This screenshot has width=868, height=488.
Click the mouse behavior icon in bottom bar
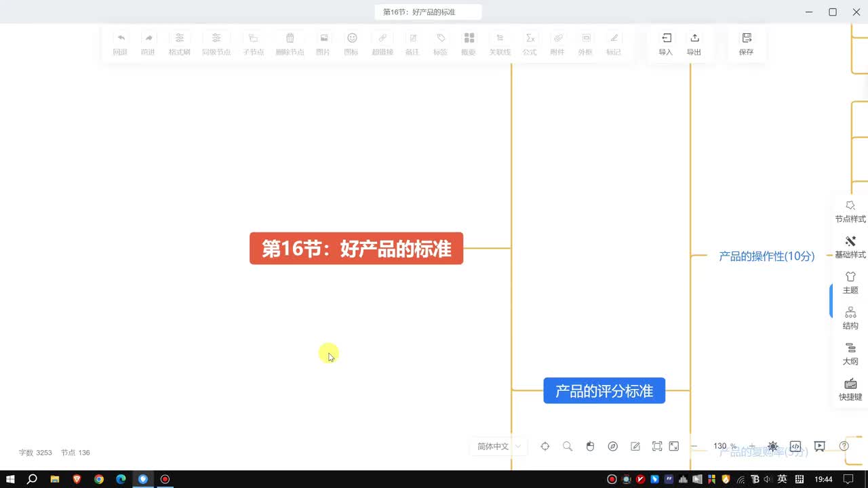pyautogui.click(x=590, y=446)
